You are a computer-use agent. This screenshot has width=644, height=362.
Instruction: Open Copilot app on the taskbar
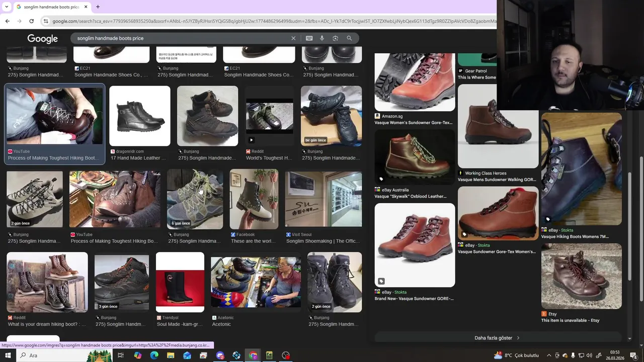(138, 355)
